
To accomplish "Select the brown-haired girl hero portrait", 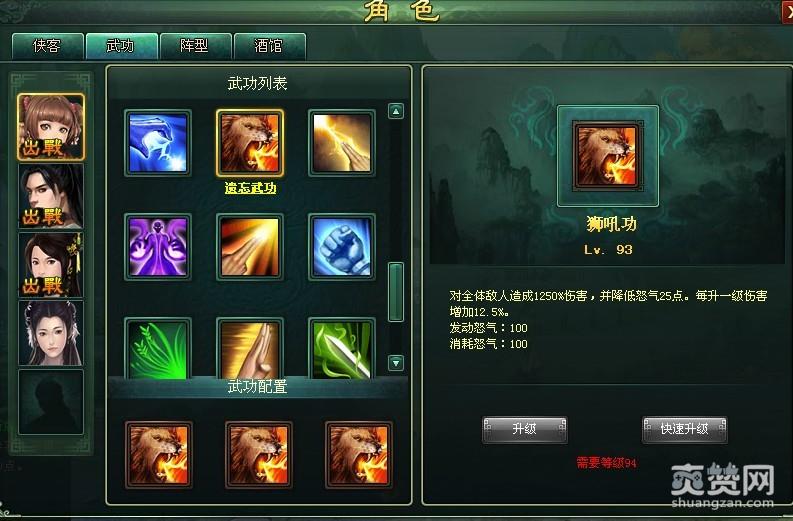I will coord(51,127).
